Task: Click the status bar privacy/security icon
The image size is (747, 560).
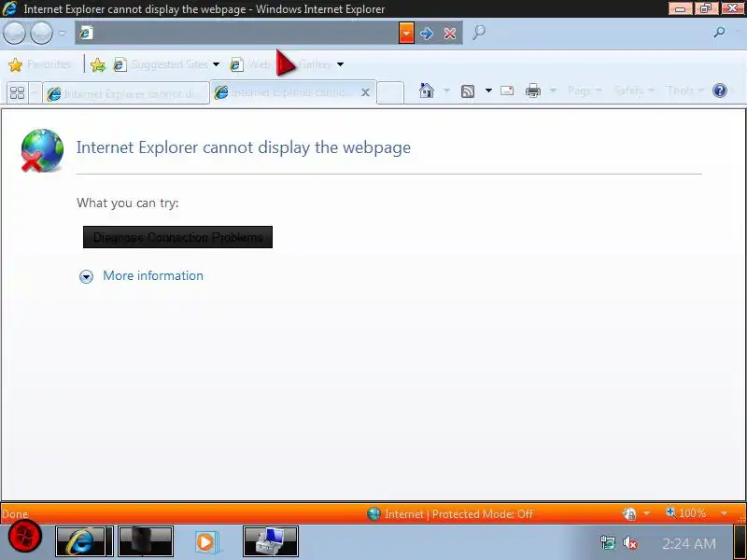Action: tap(629, 514)
